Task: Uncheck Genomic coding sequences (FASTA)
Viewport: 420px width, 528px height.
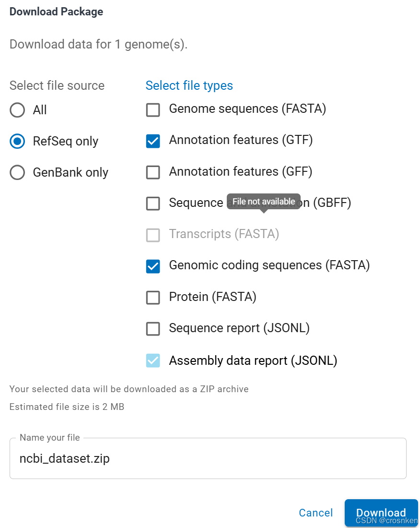Action: (153, 266)
